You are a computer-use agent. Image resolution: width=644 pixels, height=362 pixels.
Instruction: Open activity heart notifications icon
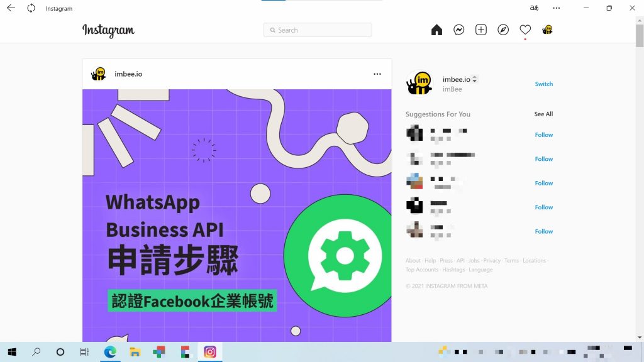525,30
